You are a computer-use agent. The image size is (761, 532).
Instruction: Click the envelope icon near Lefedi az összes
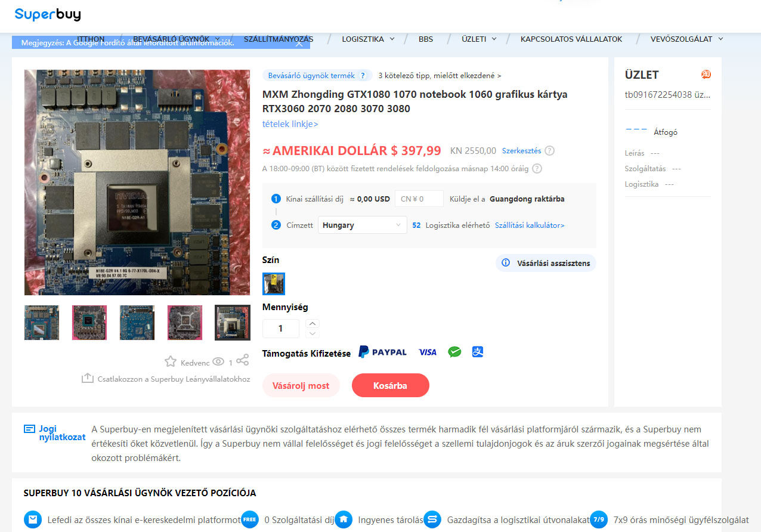coord(33,519)
